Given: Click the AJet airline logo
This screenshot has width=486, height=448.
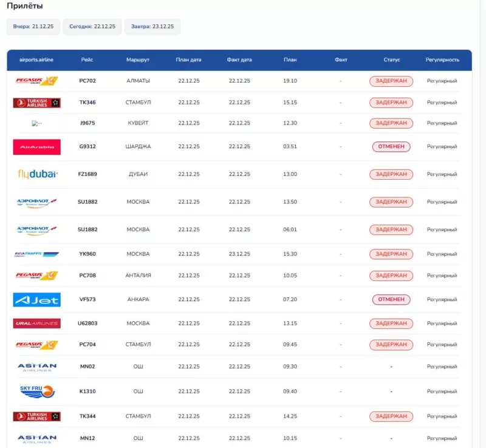Looking at the screenshot, I should coord(36,300).
